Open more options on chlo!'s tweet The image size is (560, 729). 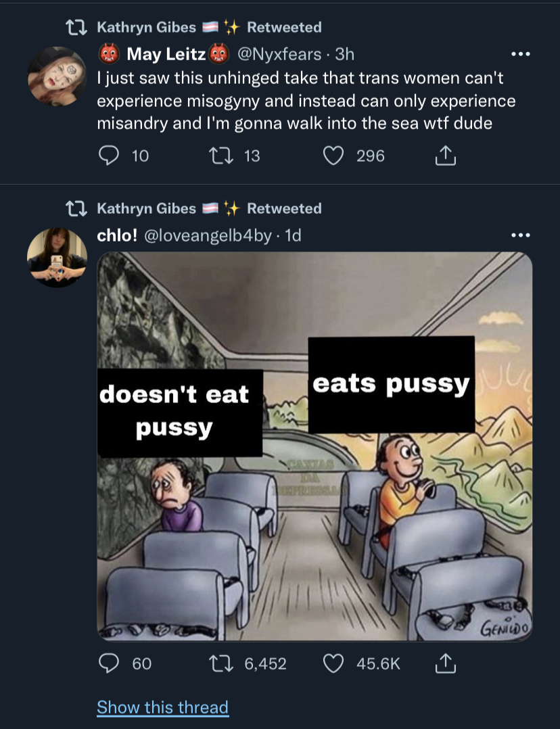521,235
